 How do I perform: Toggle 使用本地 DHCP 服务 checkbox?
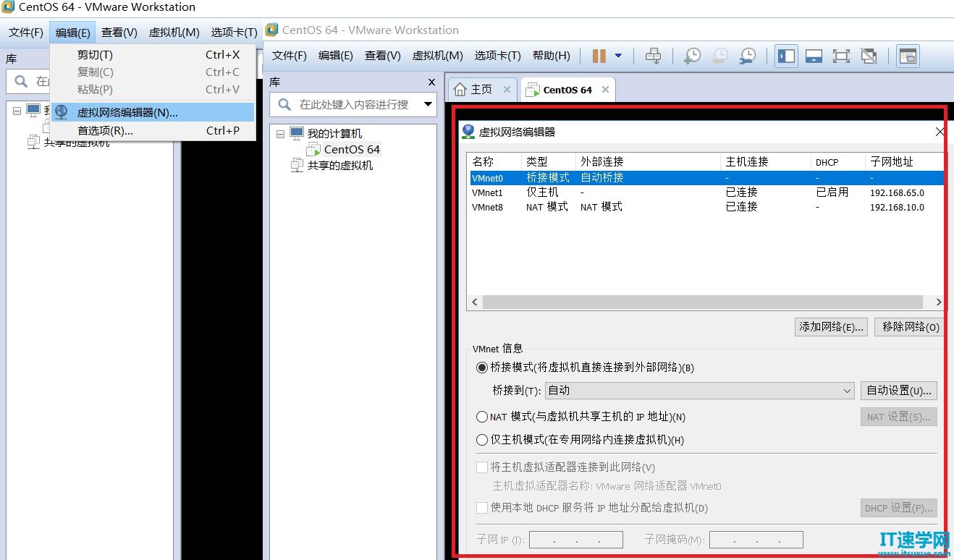(482, 508)
